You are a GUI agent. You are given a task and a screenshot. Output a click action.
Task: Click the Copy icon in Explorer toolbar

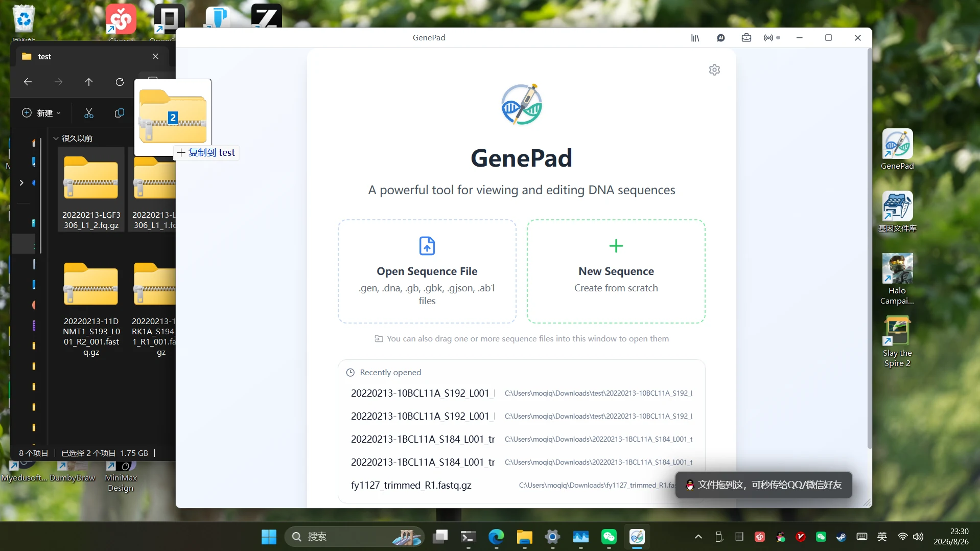coord(120,113)
